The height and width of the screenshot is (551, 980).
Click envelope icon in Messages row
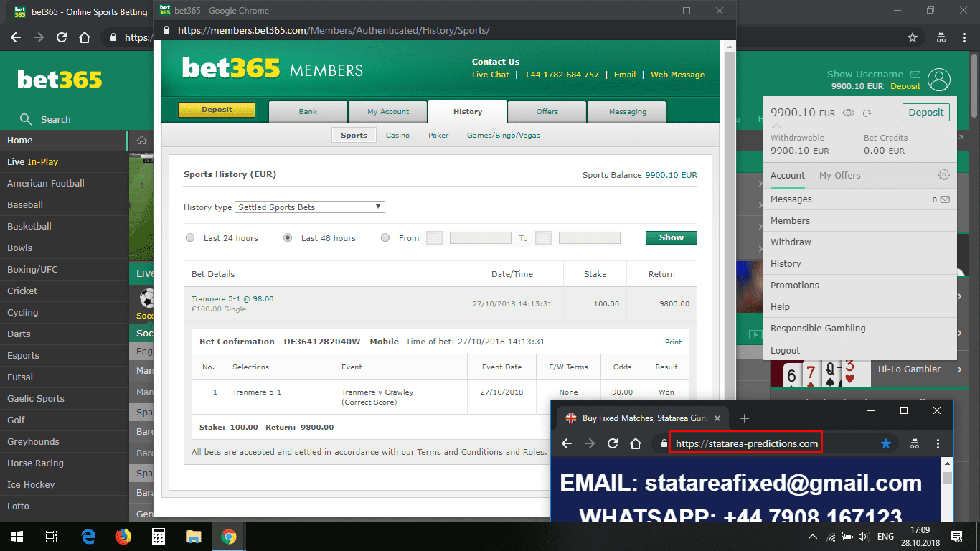pyautogui.click(x=945, y=199)
